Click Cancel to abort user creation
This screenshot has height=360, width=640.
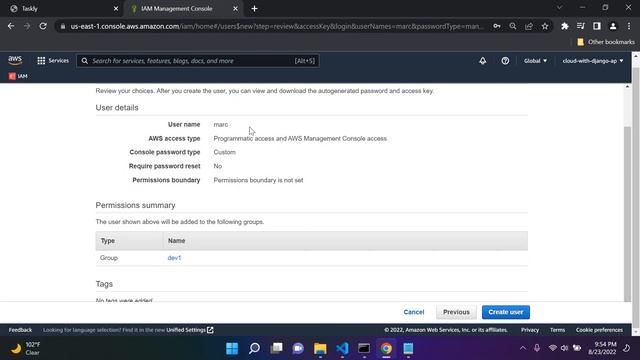tap(414, 312)
